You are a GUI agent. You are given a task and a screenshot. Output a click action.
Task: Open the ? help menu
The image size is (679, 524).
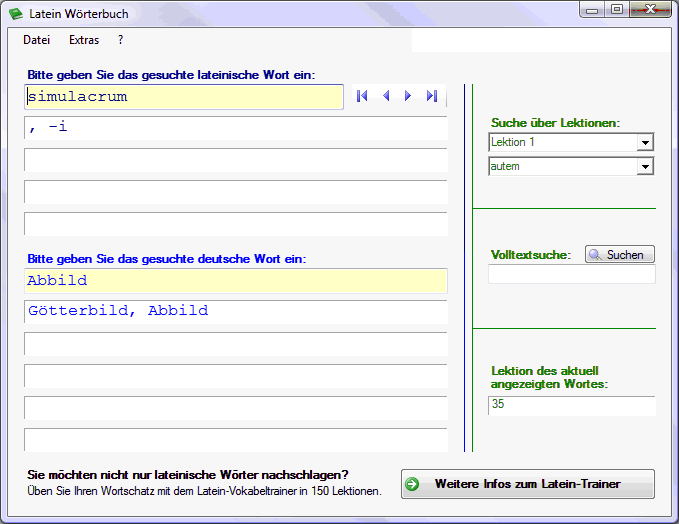click(121, 41)
